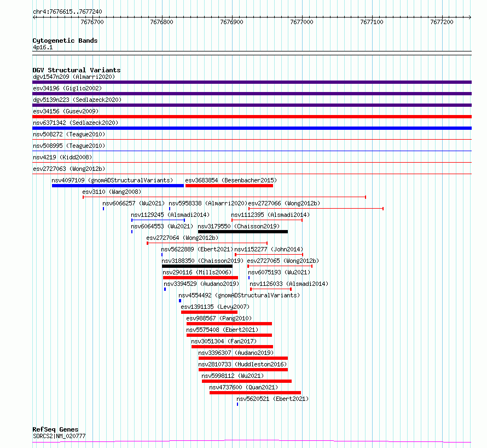Click esv2727066 (Wong2012b) label
The height and width of the screenshot is (448, 487).
click(284, 203)
